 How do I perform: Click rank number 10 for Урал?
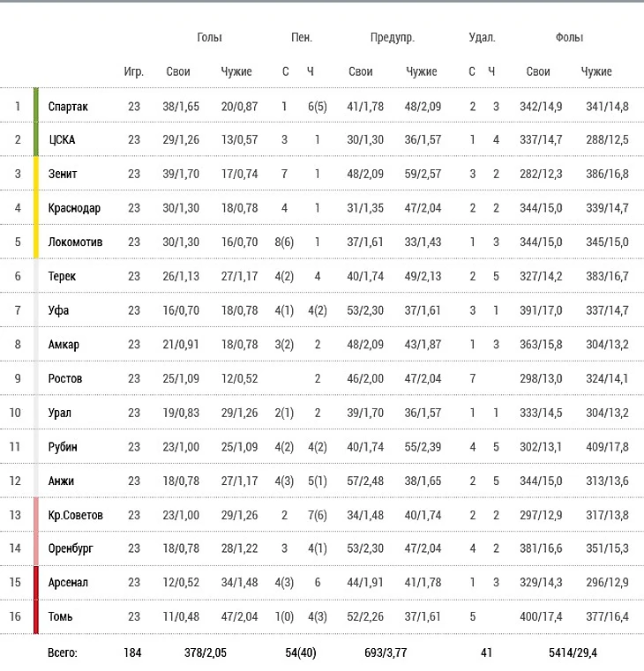point(16,413)
